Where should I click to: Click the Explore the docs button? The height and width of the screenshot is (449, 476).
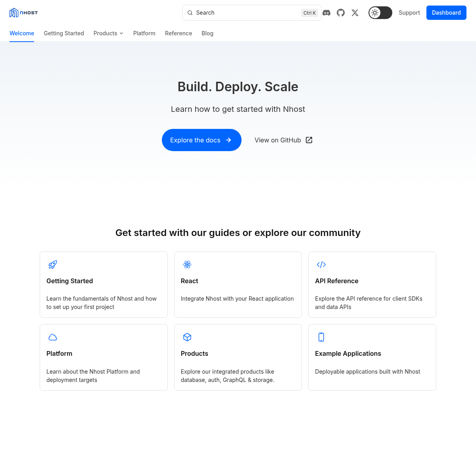coord(202,140)
